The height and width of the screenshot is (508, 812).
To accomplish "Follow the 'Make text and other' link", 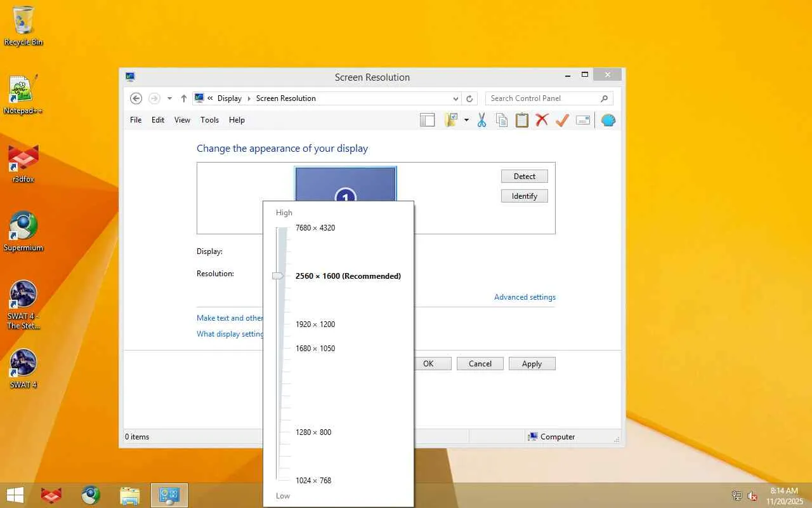I will coord(230,318).
